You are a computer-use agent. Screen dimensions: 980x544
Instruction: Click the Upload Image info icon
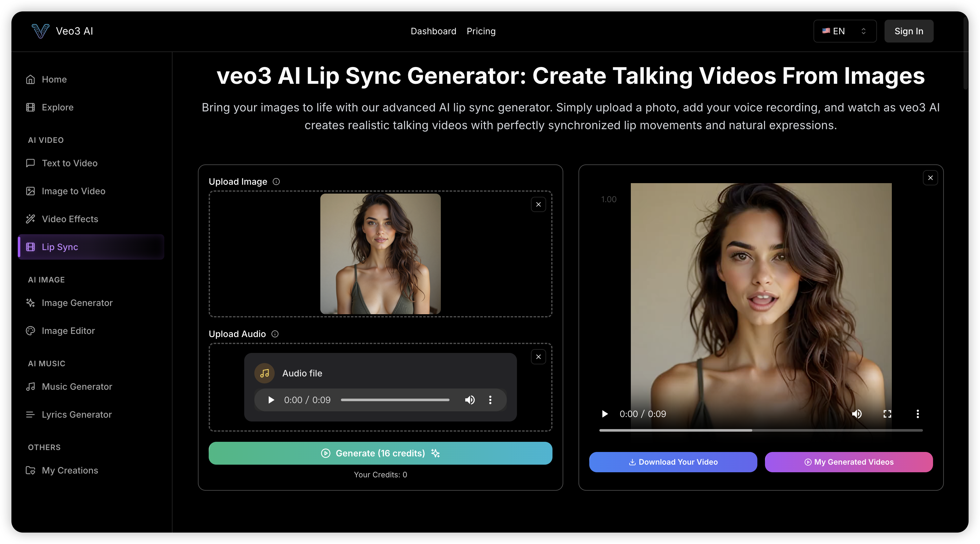click(276, 182)
